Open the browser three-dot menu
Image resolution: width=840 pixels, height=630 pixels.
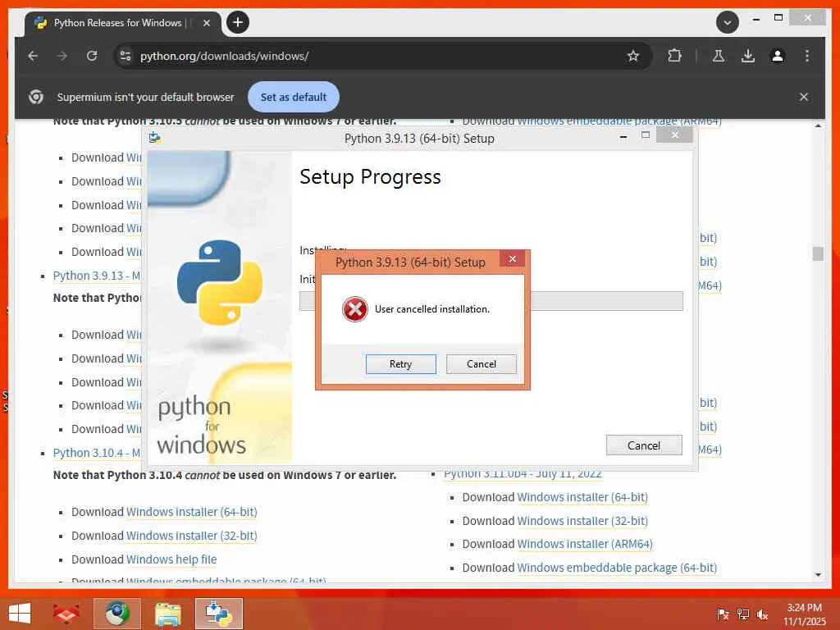[807, 56]
